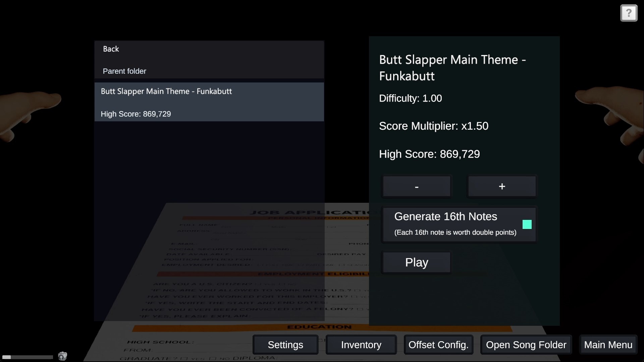Start the song with Play
Screen dimensions: 644x362
click(417, 262)
